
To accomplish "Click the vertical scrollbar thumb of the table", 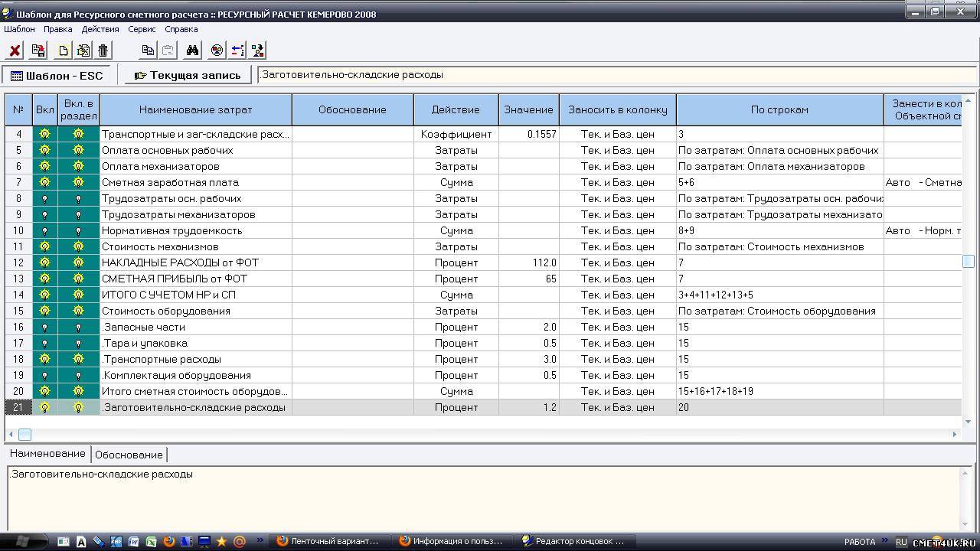I will (x=968, y=261).
